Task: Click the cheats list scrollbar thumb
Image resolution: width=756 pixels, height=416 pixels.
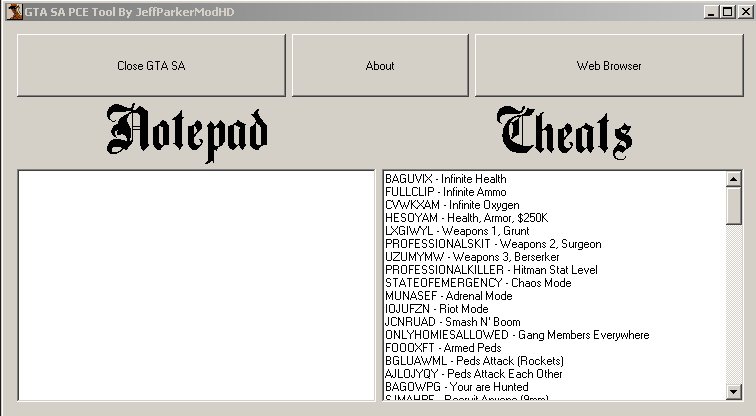Action: pos(734,206)
